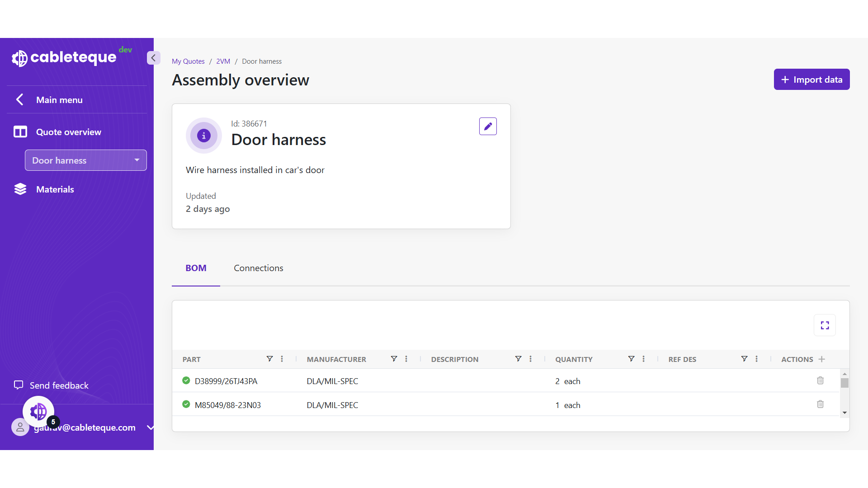The height and width of the screenshot is (488, 868).
Task: Click the plus icon next to ACTIONS
Action: click(822, 359)
